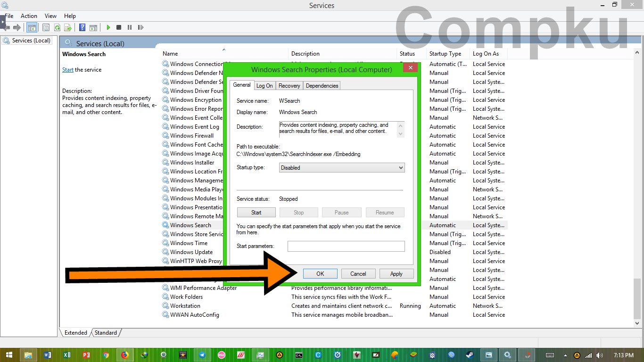Open Telegram from the taskbar
Viewport: 644px width, 362px height.
point(202,355)
